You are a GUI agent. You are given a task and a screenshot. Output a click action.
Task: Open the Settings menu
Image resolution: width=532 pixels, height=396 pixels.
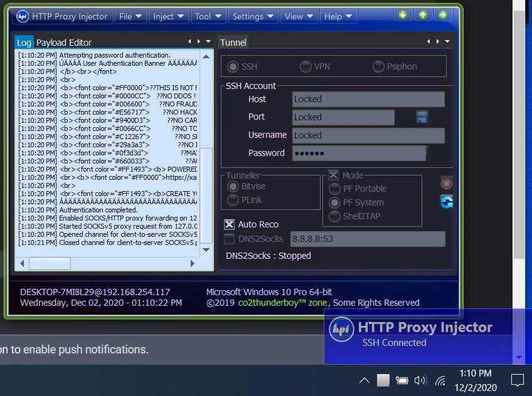click(253, 16)
